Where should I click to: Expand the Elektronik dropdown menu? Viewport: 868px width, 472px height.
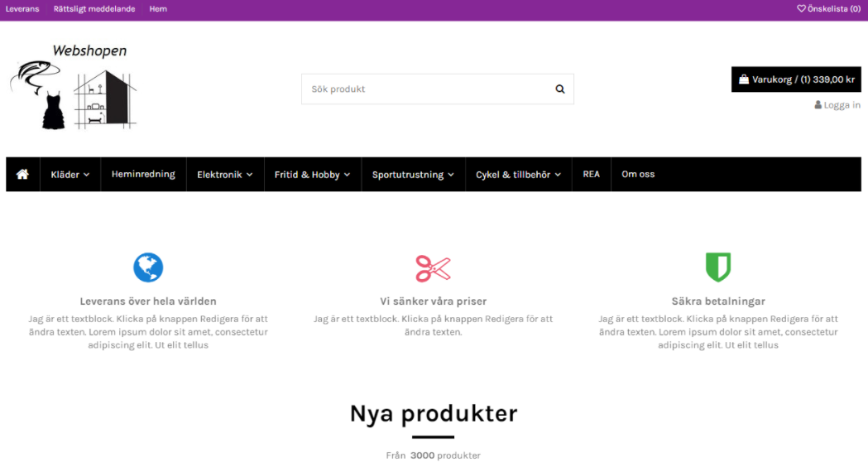[x=224, y=175]
